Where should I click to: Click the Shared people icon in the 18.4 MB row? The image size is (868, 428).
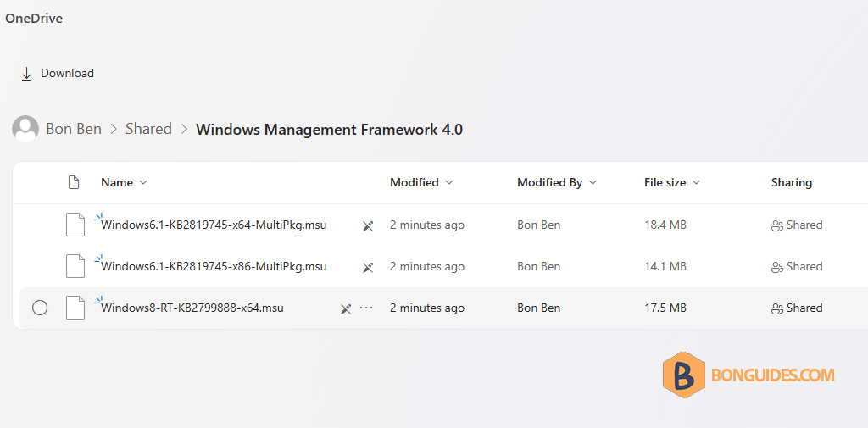click(x=777, y=226)
